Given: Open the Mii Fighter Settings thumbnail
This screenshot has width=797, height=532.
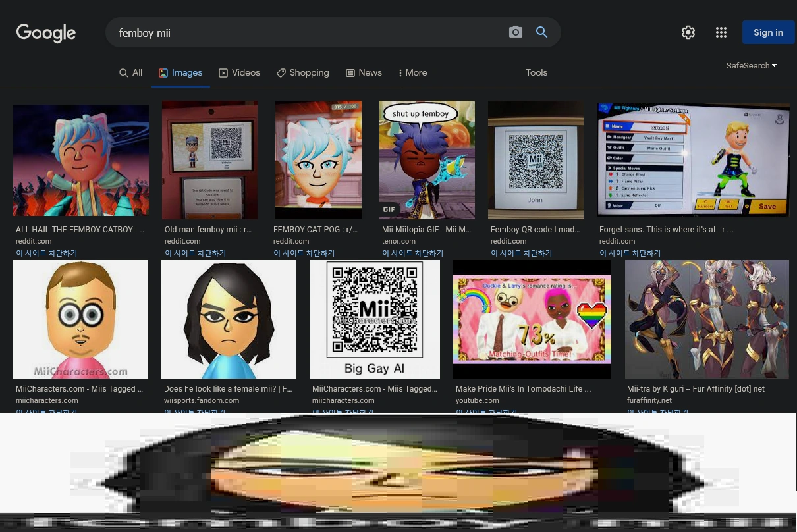Looking at the screenshot, I should tap(693, 160).
